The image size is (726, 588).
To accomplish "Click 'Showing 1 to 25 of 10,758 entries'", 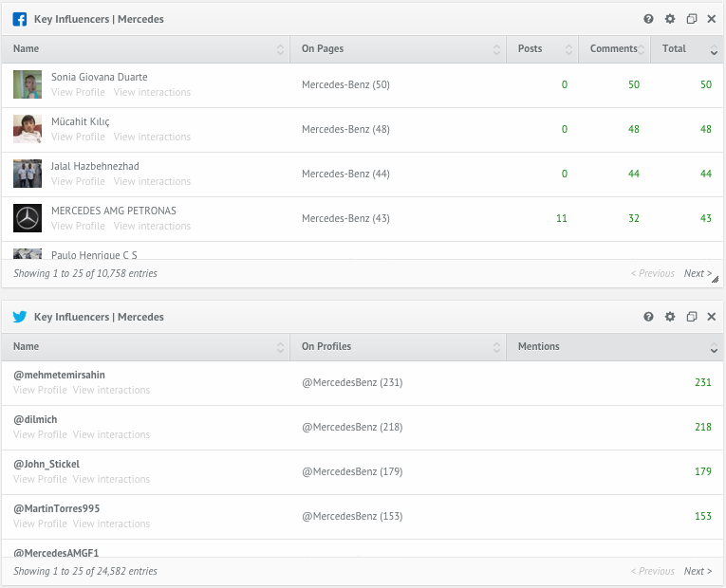I will pyautogui.click(x=85, y=273).
